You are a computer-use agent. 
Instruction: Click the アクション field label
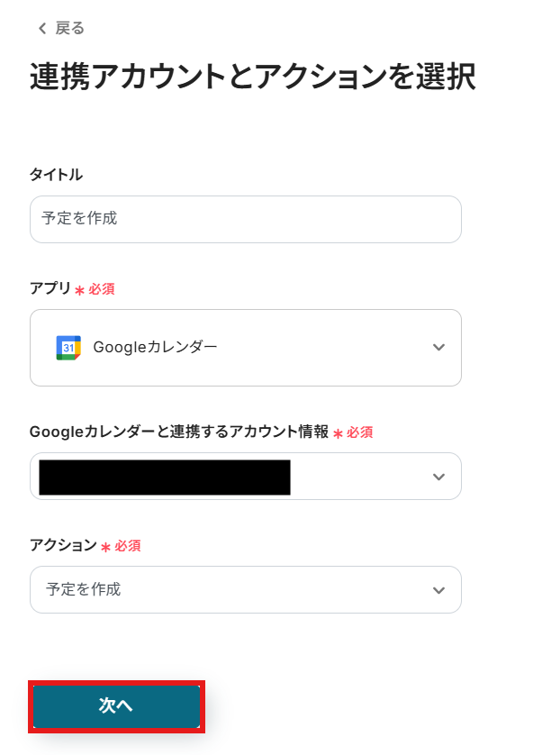63,545
